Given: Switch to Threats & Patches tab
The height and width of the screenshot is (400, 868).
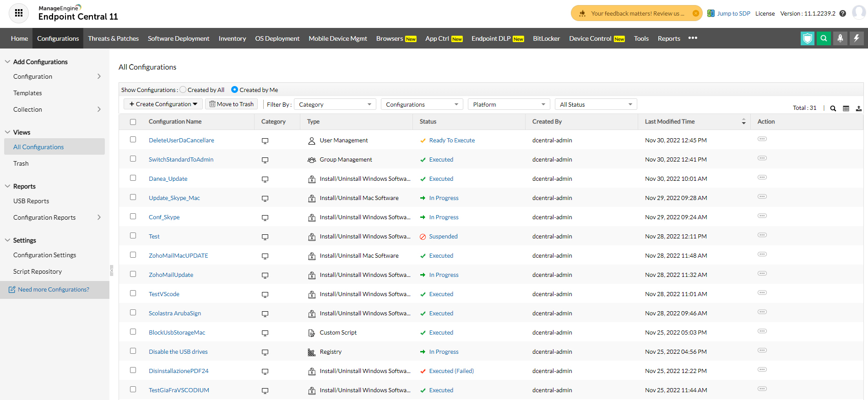Looking at the screenshot, I should click(113, 38).
